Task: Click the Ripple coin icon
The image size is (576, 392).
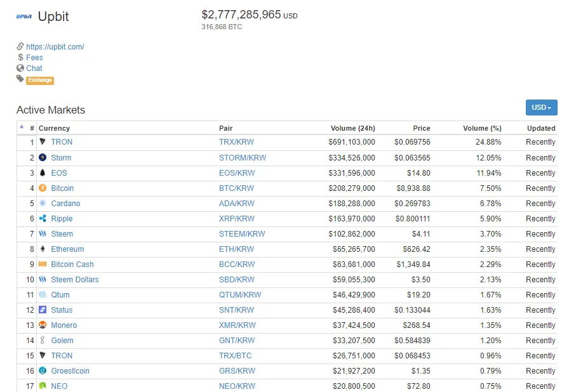Action: click(43, 218)
